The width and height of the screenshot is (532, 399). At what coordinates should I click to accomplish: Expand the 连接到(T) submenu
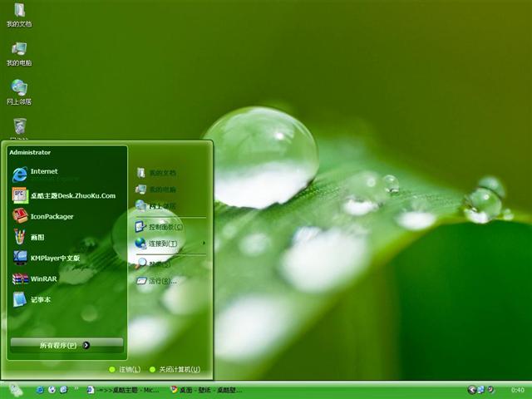point(170,244)
